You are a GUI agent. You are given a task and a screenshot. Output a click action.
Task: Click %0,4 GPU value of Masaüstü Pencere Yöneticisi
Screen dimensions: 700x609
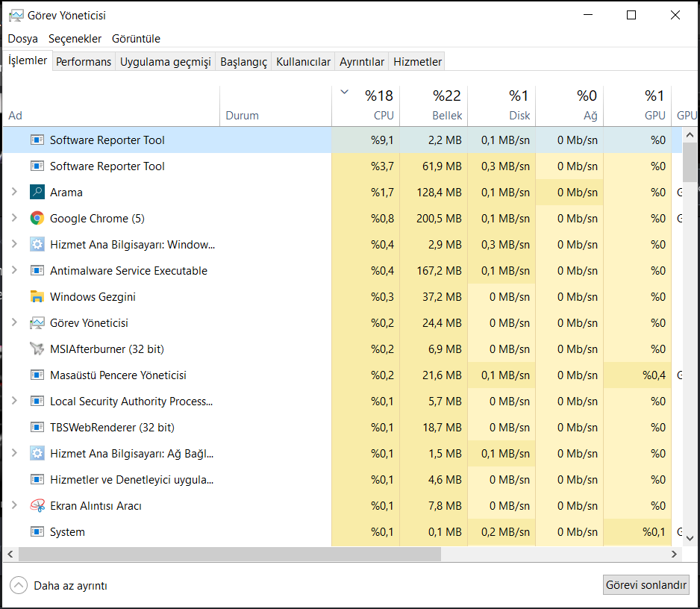pyautogui.click(x=654, y=375)
